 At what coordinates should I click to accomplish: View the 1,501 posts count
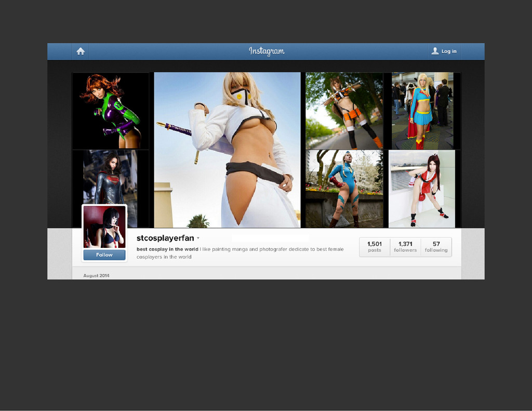pyautogui.click(x=375, y=247)
